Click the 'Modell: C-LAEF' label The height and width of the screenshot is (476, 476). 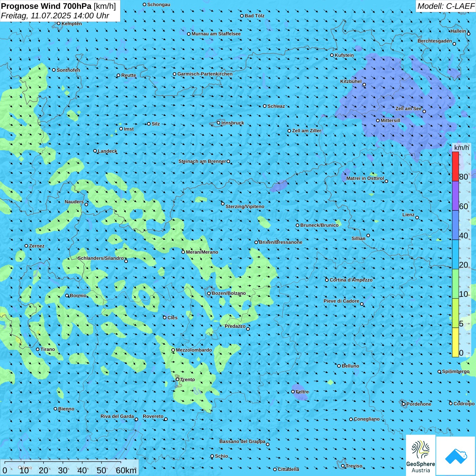point(446,6)
